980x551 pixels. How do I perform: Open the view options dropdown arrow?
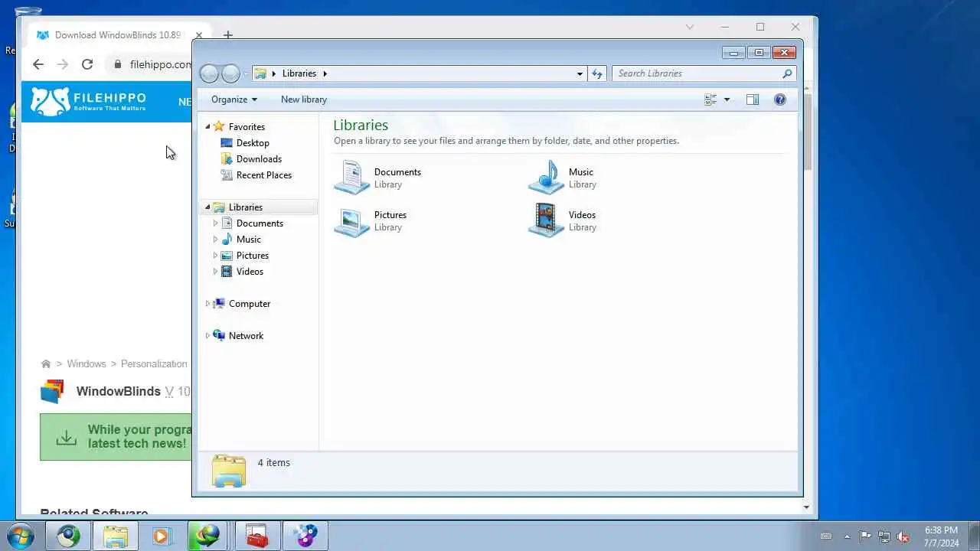(x=727, y=99)
